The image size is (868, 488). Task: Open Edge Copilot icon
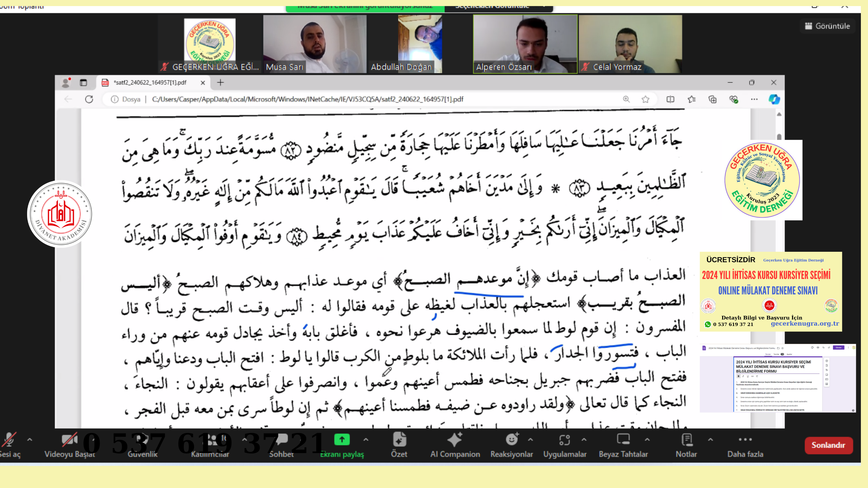coord(774,99)
